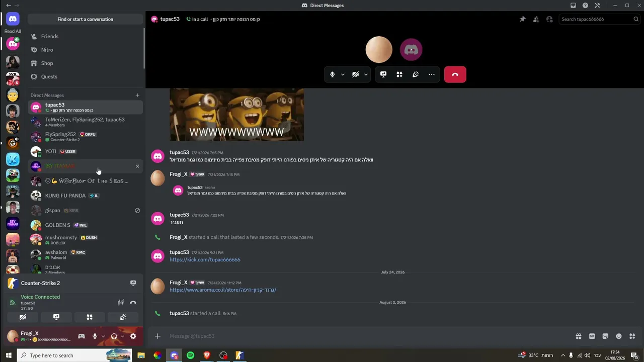Open game controller activity icon in user panel
The width and height of the screenshot is (644, 362).
82,336
